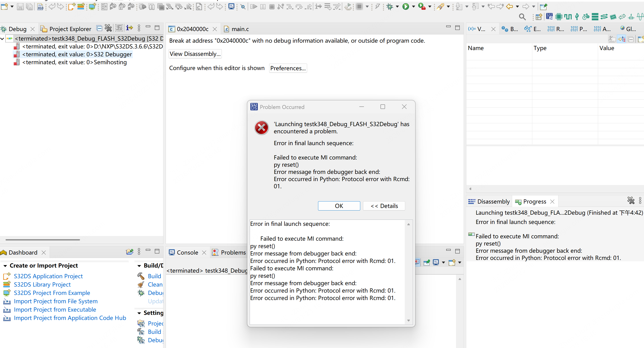Collapse all in the Debug view toolbar
Screen dimensions: 644x348
(x=99, y=28)
